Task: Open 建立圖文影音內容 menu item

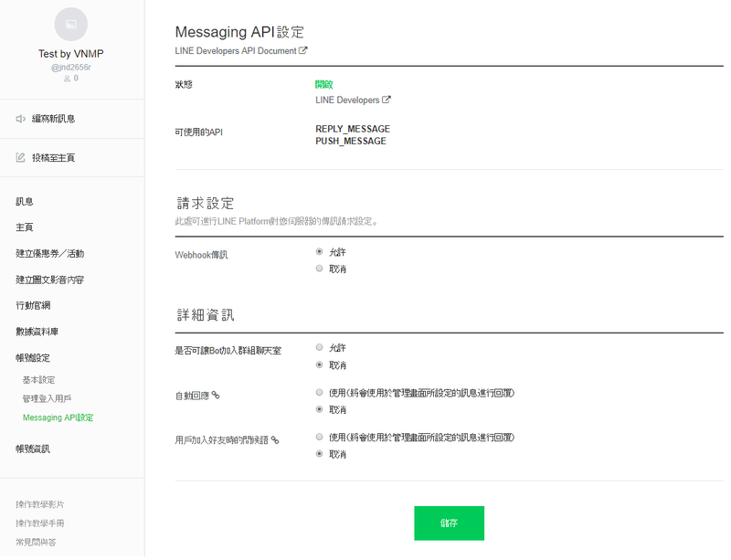Action: (x=50, y=280)
